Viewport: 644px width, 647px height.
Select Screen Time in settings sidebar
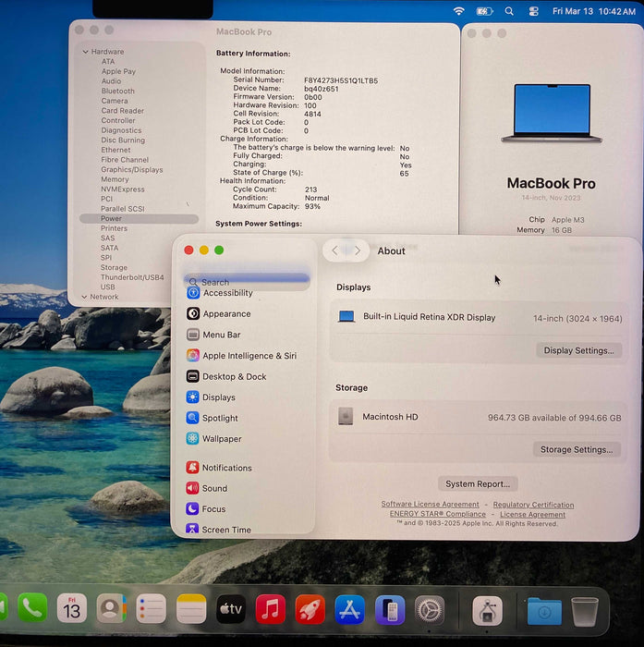point(219,530)
